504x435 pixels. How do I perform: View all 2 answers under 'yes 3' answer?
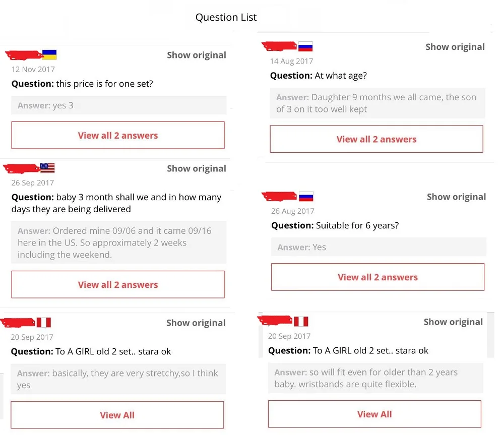[118, 135]
